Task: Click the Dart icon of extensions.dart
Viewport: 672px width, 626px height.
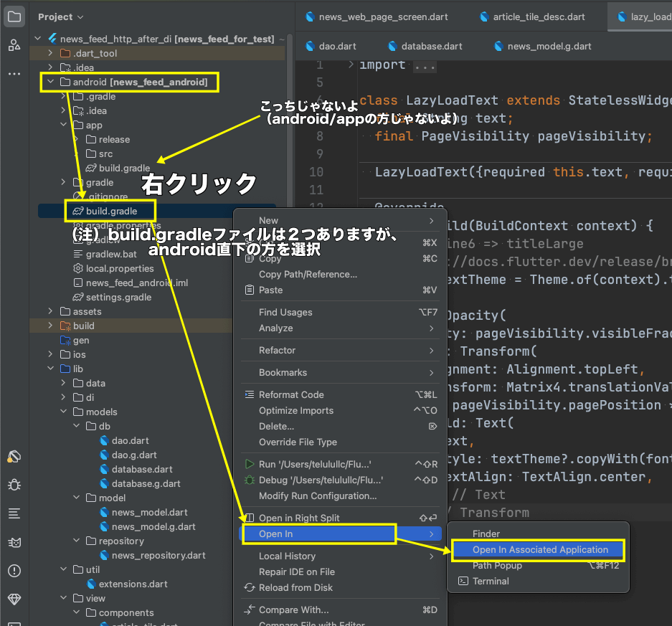Action: tap(91, 584)
